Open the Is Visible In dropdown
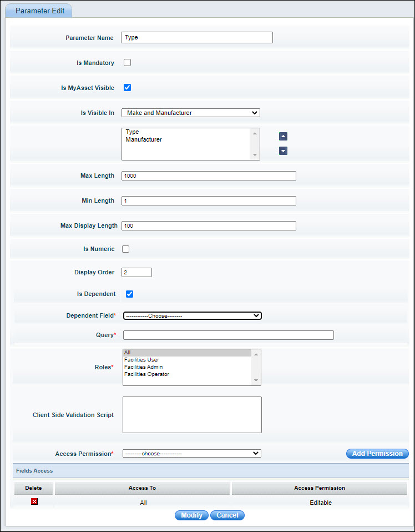Image resolution: width=415 pixels, height=532 pixels. pos(190,113)
